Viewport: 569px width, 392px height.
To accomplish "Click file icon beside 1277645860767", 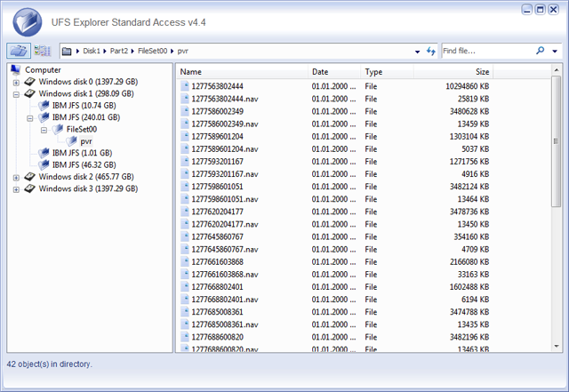I will coord(185,236).
